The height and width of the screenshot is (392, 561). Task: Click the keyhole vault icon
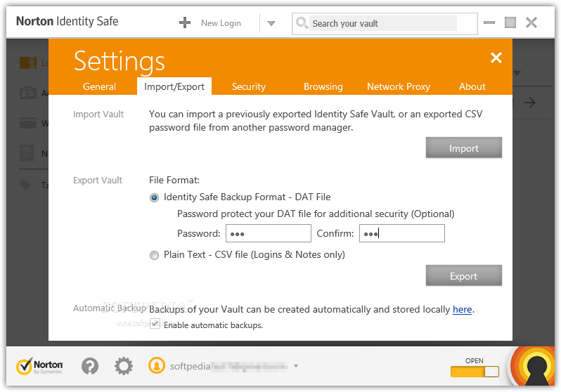click(534, 367)
